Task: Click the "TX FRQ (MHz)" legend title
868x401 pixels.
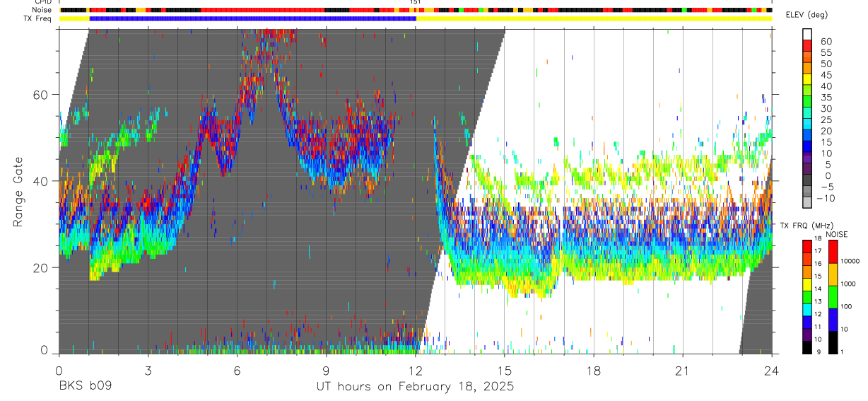Action: pyautogui.click(x=806, y=226)
